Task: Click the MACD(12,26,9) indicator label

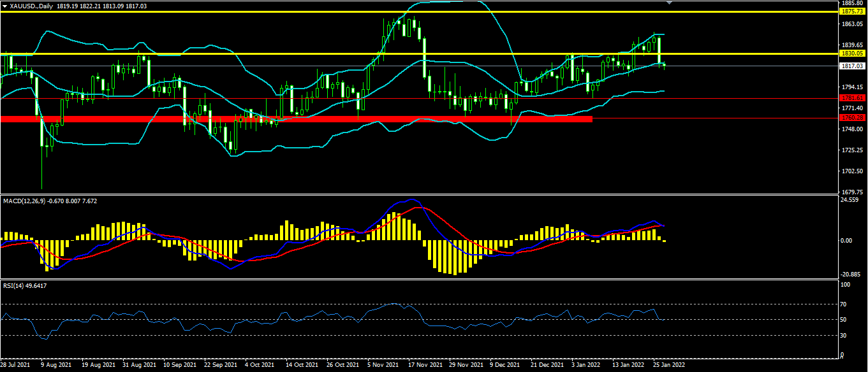Action: click(x=24, y=201)
